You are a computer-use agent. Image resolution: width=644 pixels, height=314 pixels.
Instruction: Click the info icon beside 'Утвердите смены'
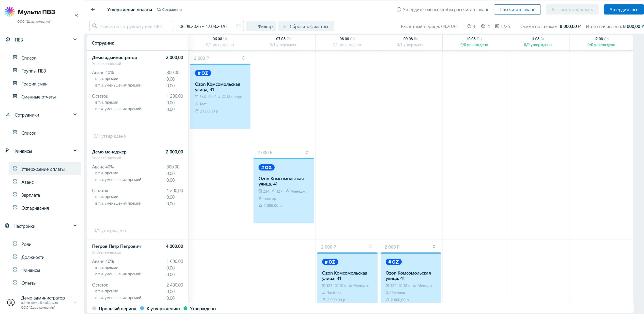399,10
